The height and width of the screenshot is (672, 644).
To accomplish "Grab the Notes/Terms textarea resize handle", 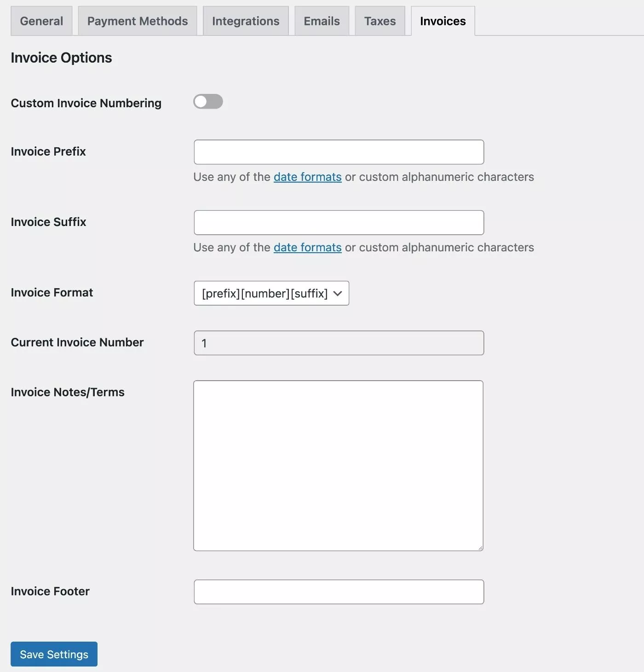I will 480,548.
